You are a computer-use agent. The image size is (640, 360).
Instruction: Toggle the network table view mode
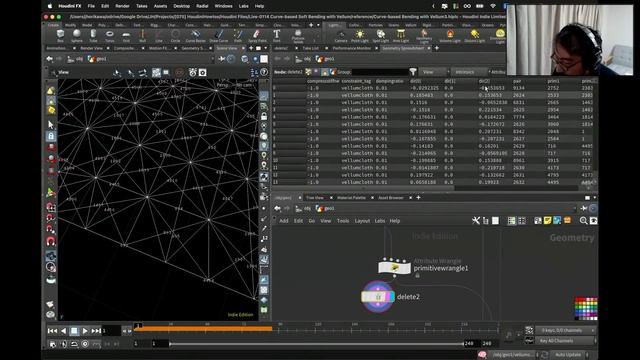pos(522,221)
